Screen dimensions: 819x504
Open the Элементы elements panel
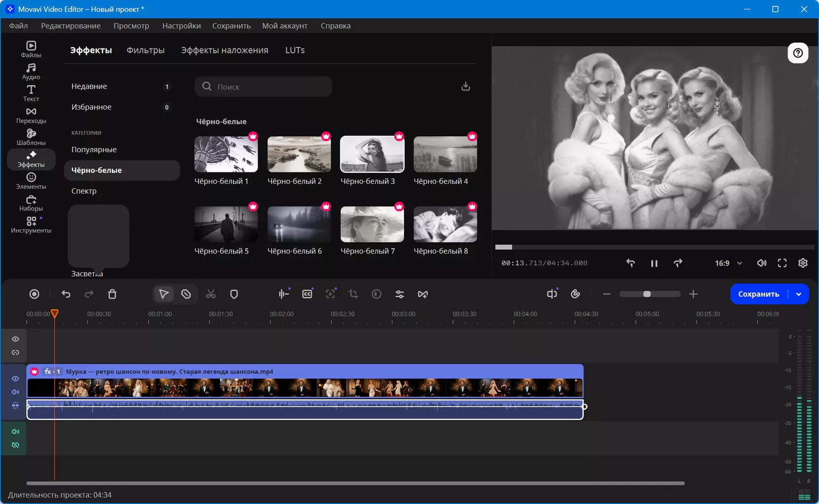pos(31,181)
